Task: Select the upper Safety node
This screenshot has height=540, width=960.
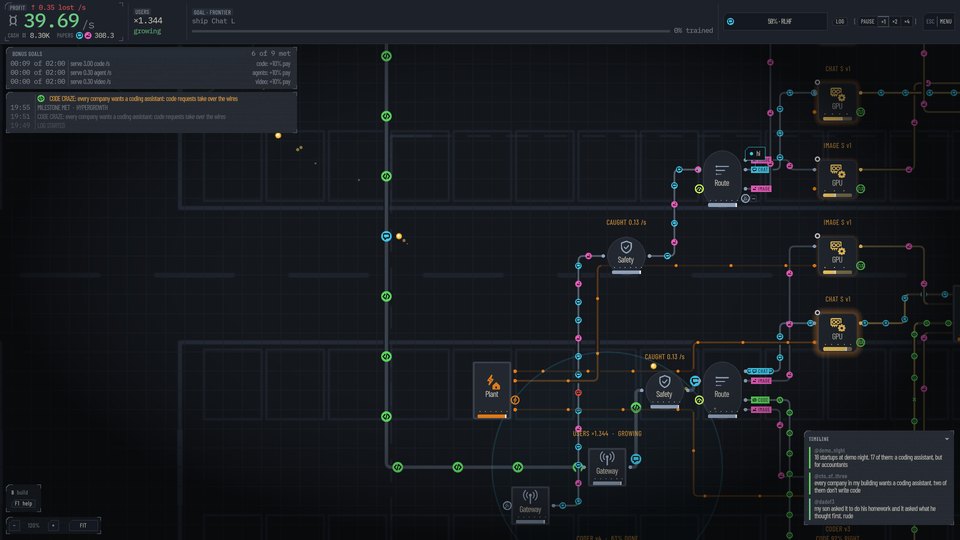Action: coord(626,255)
